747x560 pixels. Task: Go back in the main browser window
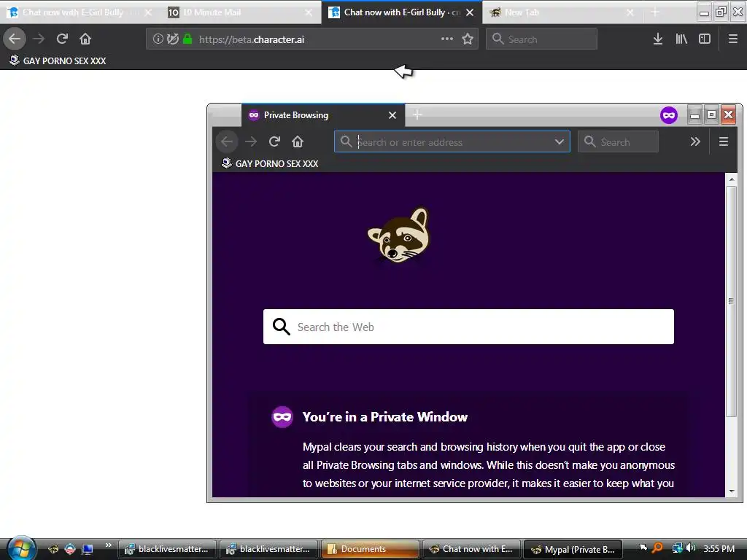15,39
